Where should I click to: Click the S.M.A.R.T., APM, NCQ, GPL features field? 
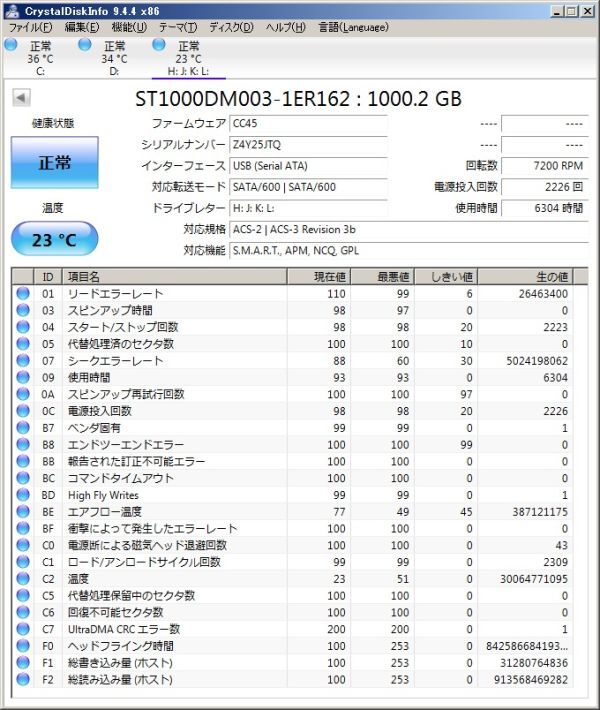[409, 251]
